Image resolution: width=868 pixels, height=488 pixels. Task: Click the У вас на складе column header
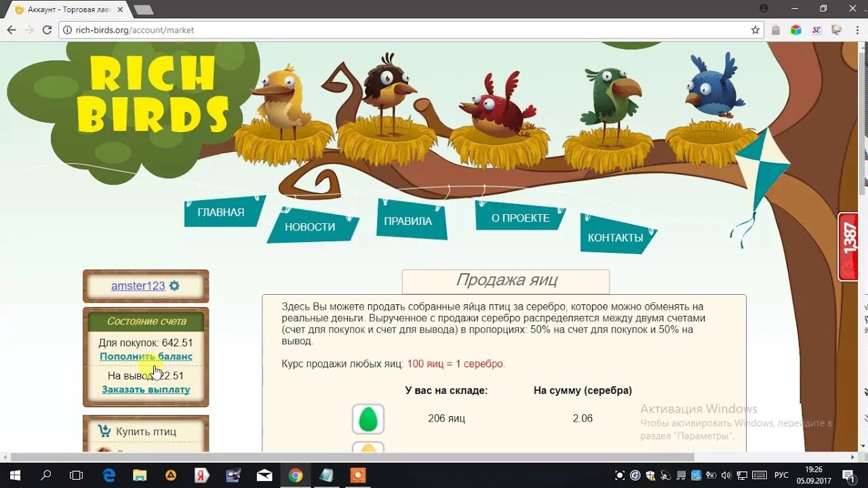click(446, 390)
